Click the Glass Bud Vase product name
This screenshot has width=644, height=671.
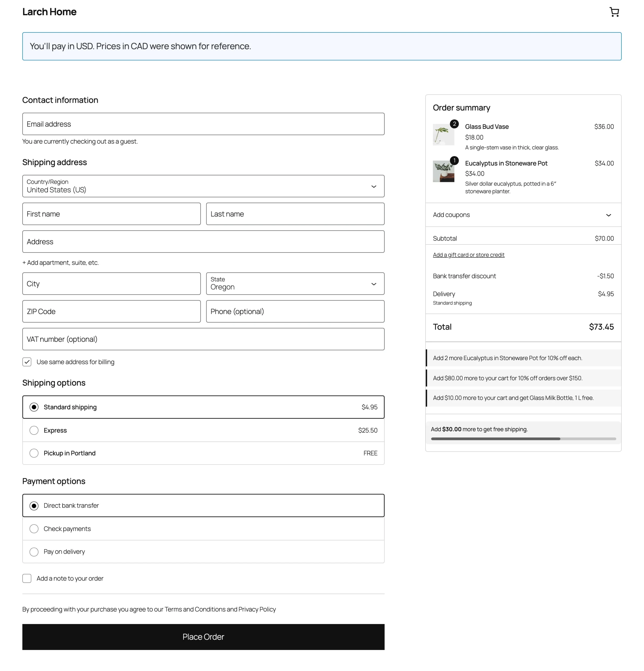click(487, 127)
